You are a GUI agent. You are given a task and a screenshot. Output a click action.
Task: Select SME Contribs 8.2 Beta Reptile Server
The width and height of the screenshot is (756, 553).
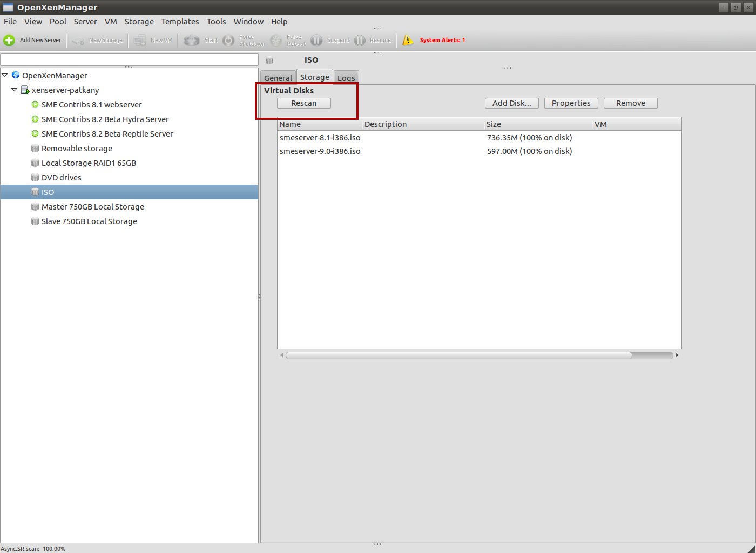[x=107, y=134]
